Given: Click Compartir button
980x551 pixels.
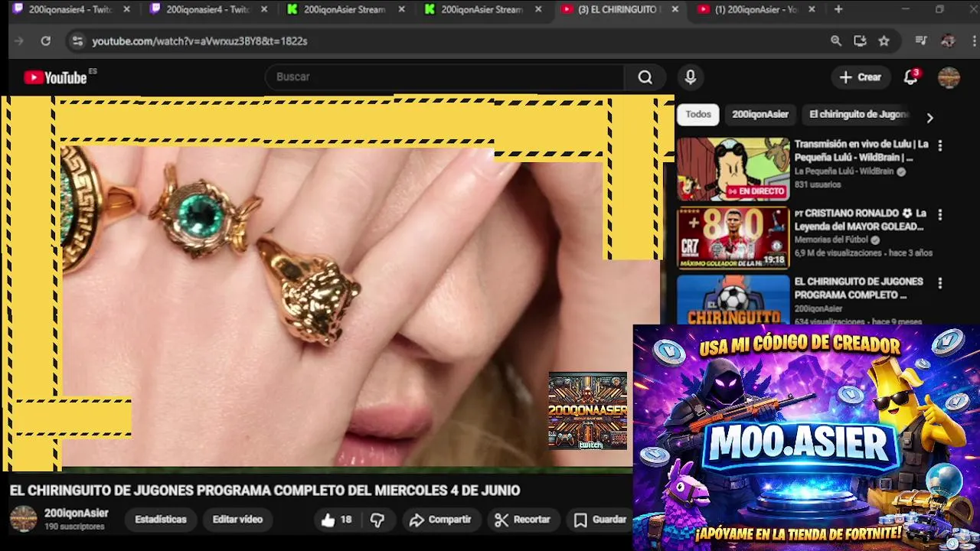Looking at the screenshot, I should (x=440, y=520).
